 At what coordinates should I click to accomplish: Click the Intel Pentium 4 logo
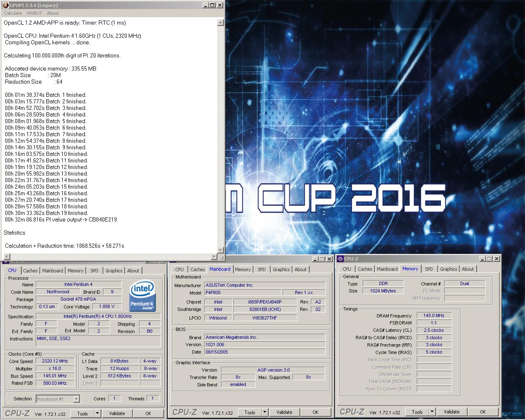click(142, 296)
